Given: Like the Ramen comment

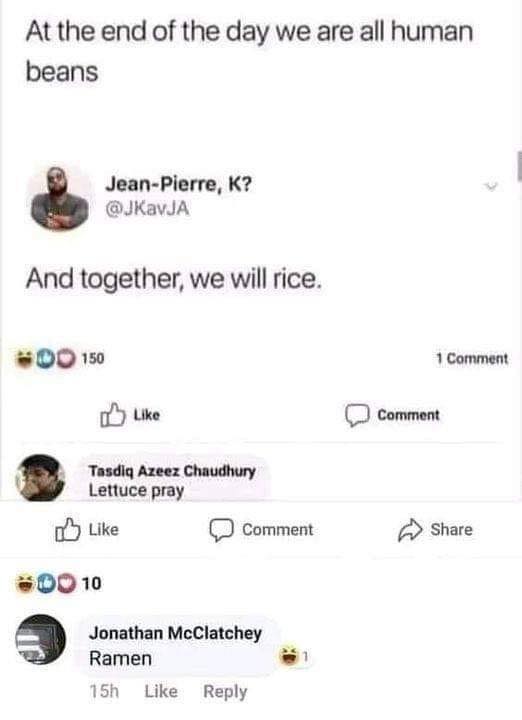Looking at the screenshot, I should [161, 691].
